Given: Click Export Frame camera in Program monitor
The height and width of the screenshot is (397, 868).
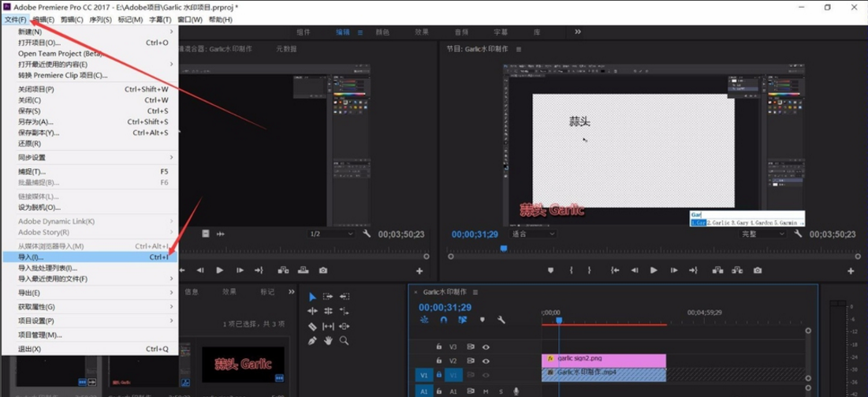Looking at the screenshot, I should pyautogui.click(x=758, y=271).
